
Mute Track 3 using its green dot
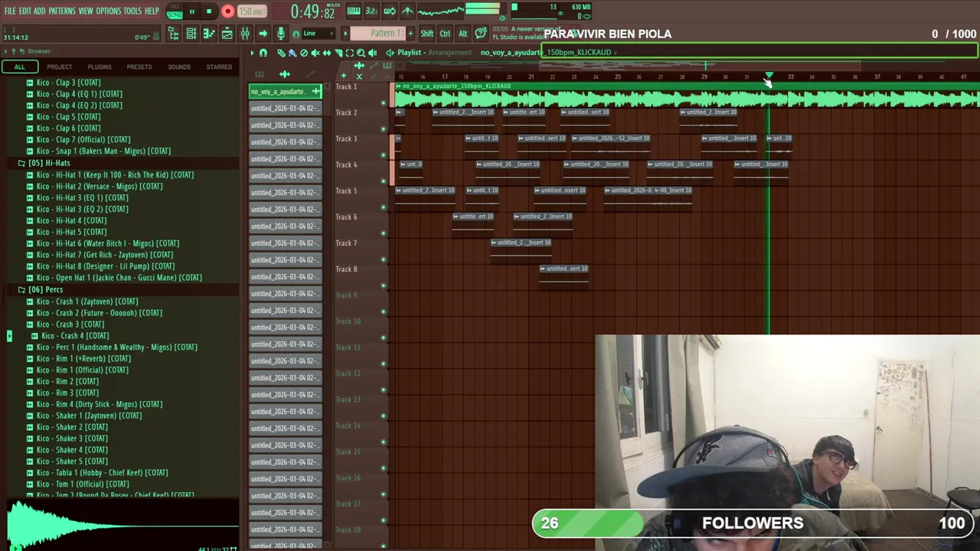[384, 155]
